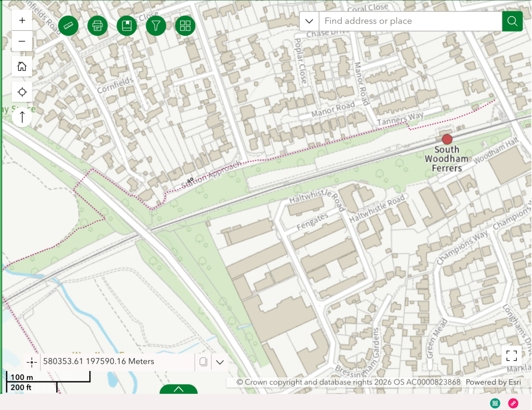
Task: Return to default map extent home
Action: [22, 66]
